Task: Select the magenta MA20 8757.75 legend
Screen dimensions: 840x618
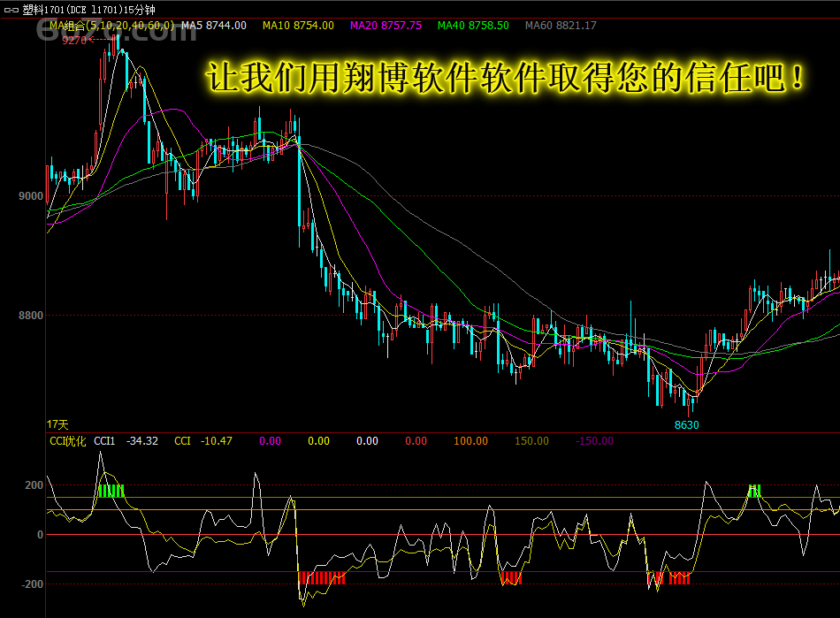Action: pyautogui.click(x=386, y=26)
